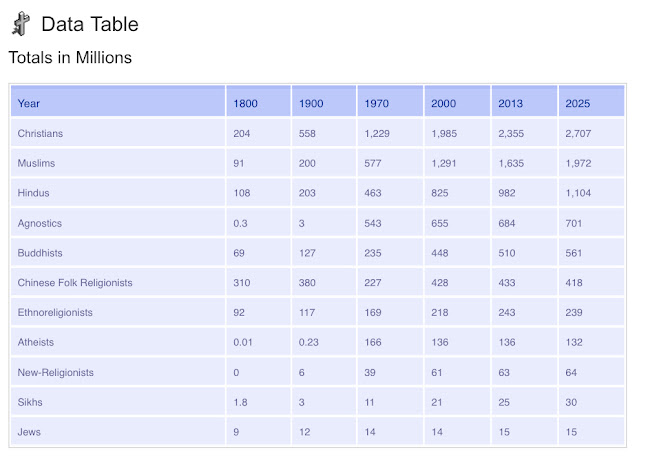Image resolution: width=650 pixels, height=469 pixels.
Task: Select the 1900 column header
Action: [x=311, y=103]
